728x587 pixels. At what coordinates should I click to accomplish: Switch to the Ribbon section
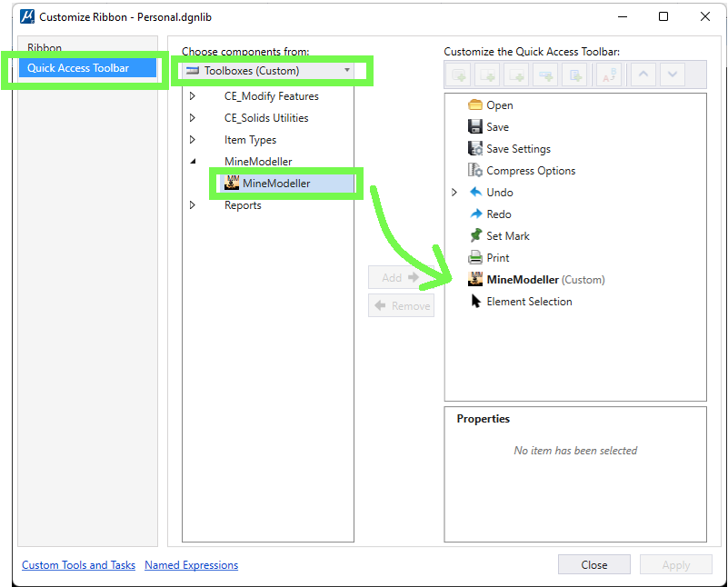coord(45,47)
